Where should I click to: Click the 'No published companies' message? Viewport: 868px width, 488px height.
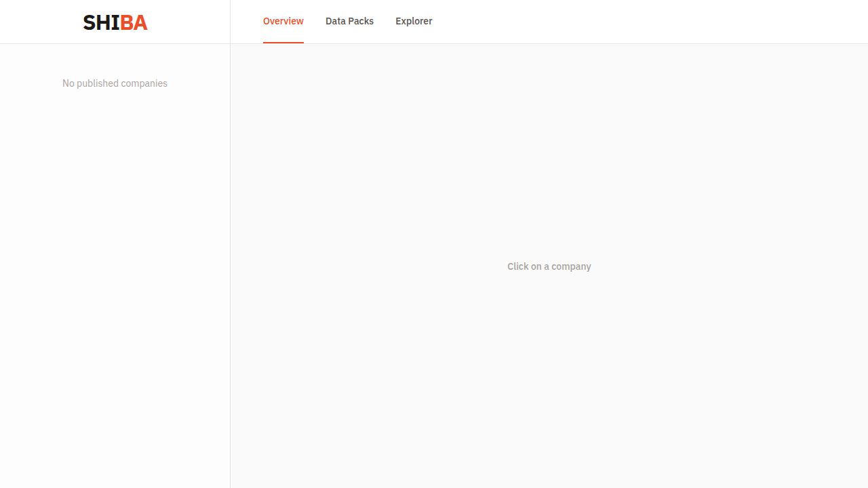tap(115, 83)
